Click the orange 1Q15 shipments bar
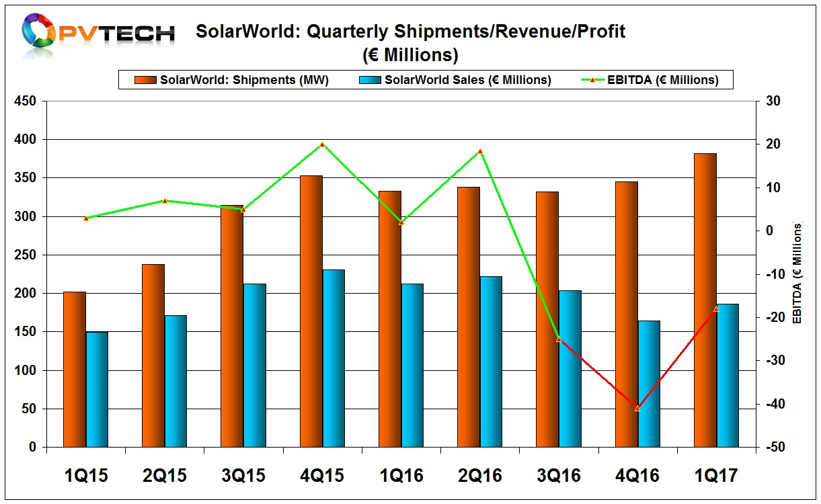Viewport: 821px width, 504px height. (x=75, y=370)
